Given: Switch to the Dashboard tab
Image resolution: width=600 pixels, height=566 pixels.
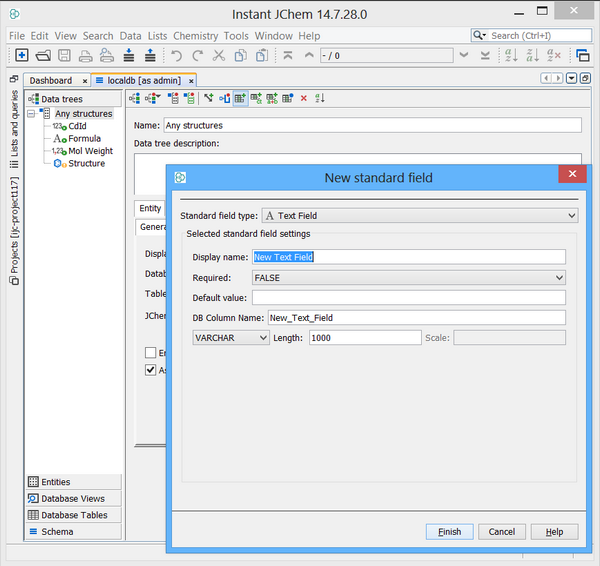Looking at the screenshot, I should tap(50, 80).
